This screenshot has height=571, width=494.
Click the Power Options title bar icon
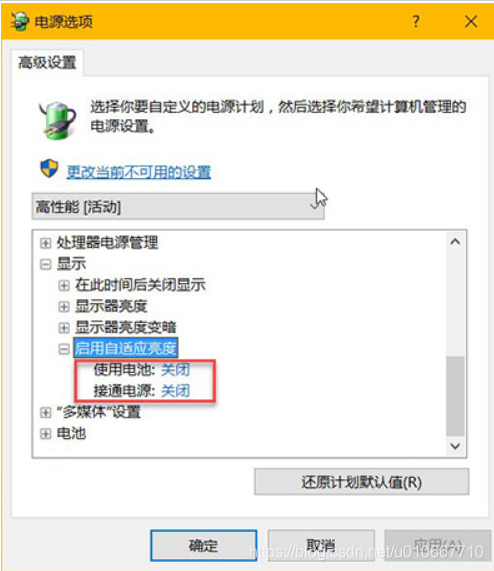20,21
